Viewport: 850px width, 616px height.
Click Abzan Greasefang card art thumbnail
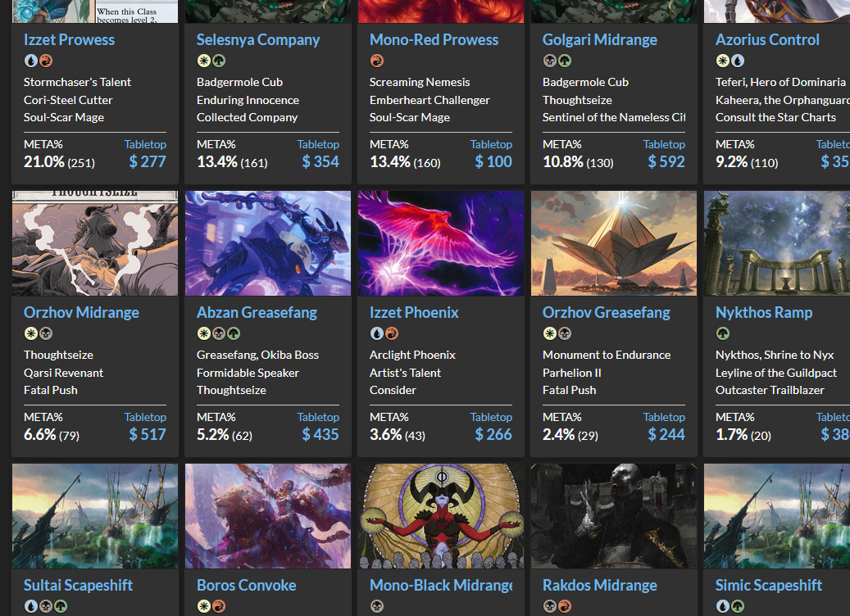point(268,243)
